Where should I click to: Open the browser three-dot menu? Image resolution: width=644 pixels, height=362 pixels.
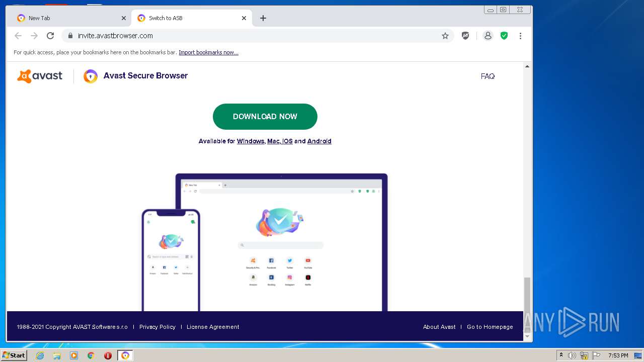coord(520,36)
